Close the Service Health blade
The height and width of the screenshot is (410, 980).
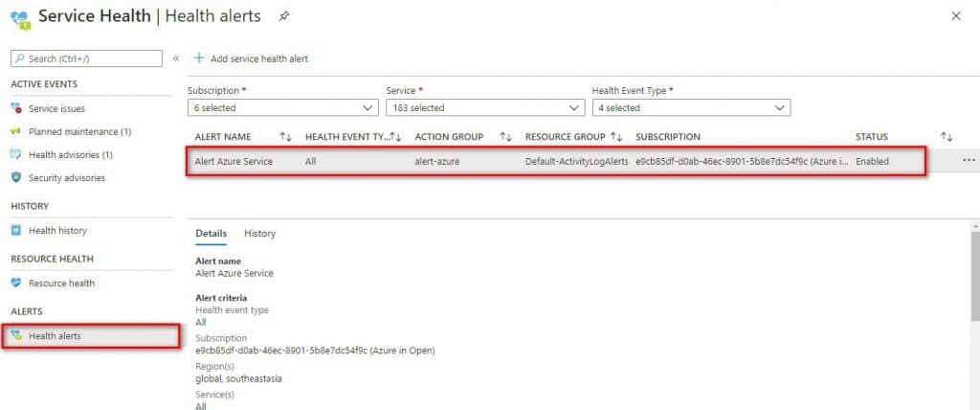pos(956,16)
